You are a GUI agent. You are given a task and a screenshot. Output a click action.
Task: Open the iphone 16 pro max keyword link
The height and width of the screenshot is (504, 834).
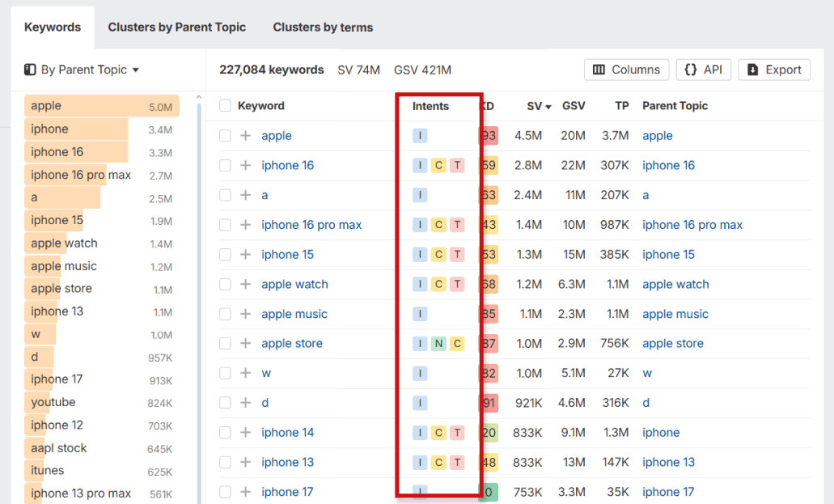point(312,224)
